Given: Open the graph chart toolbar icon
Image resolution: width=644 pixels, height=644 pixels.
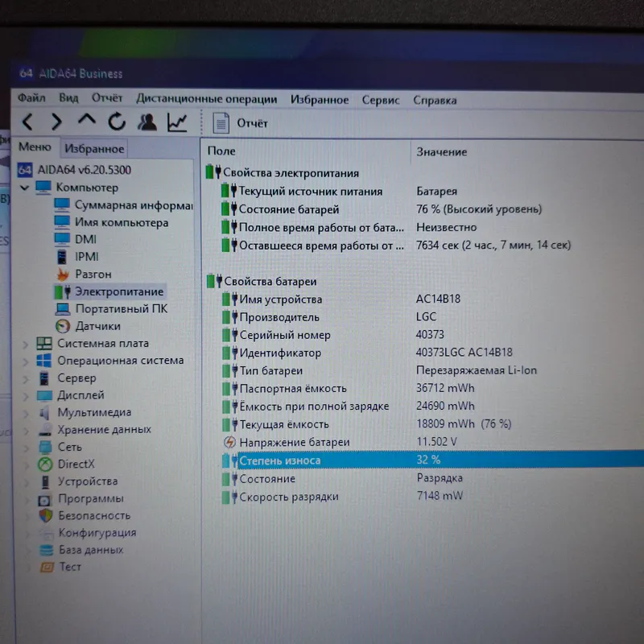Looking at the screenshot, I should point(177,122).
